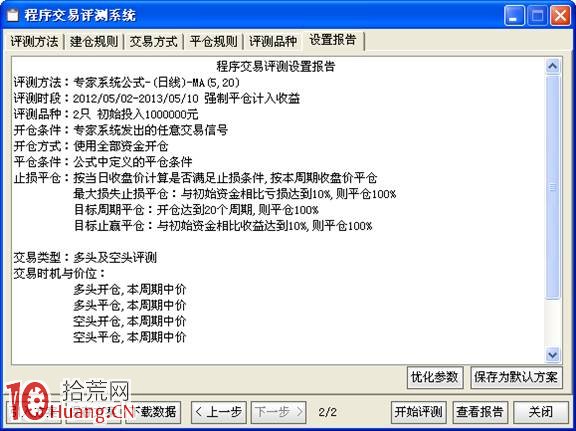Switch to the 评测方法 tab

tap(34, 42)
